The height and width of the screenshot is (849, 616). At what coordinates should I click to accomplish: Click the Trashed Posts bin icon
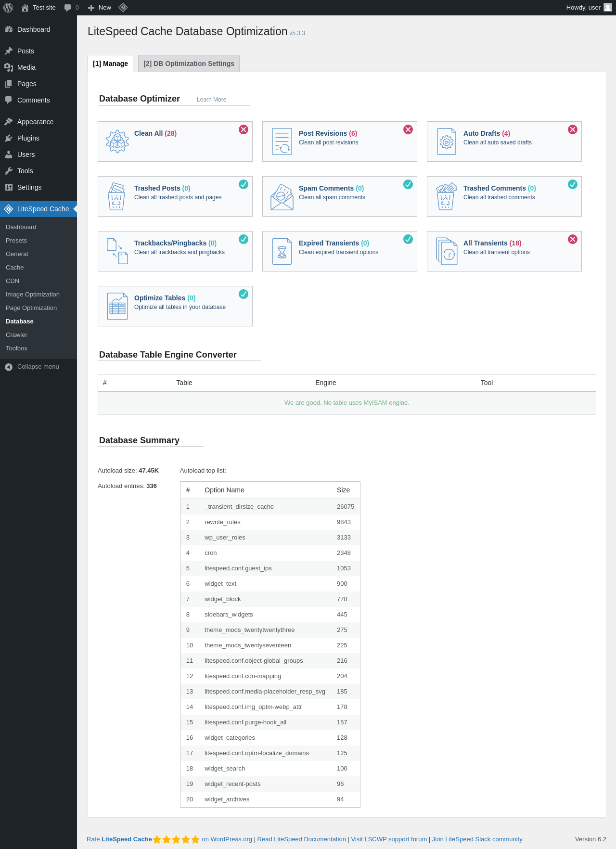(116, 196)
